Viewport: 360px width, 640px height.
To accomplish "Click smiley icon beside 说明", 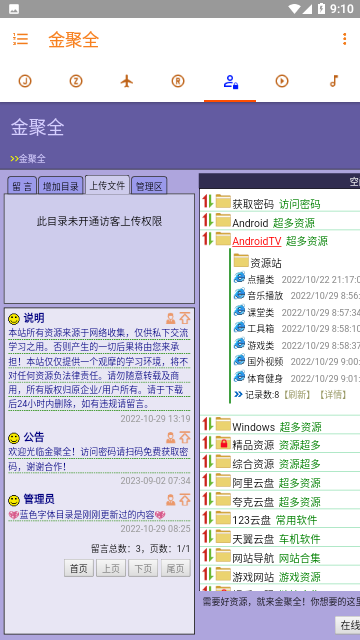I will (14, 319).
